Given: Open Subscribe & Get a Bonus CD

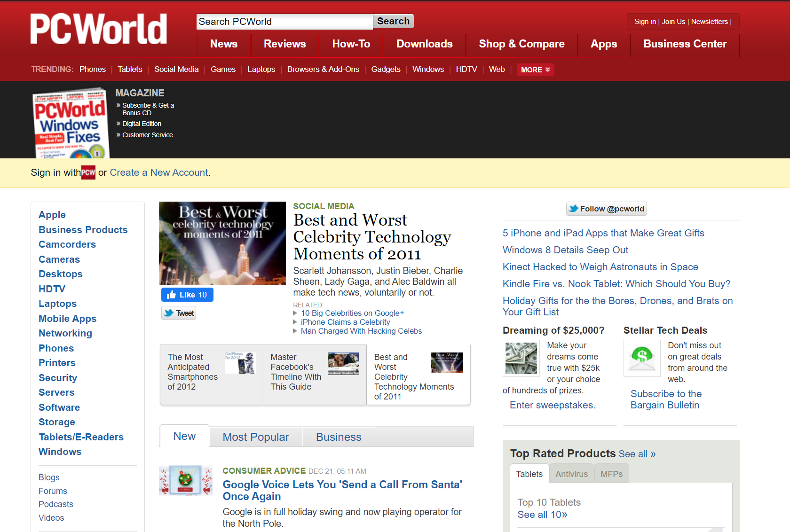Looking at the screenshot, I should point(148,109).
